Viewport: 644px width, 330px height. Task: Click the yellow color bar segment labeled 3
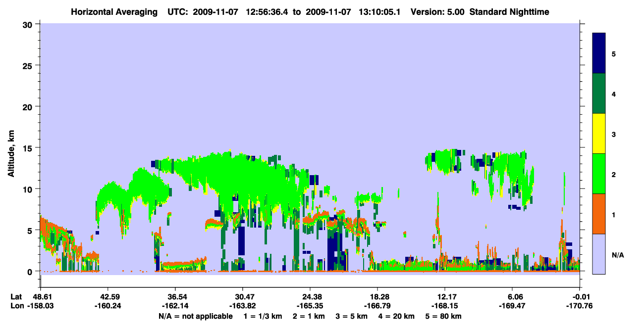[599, 134]
